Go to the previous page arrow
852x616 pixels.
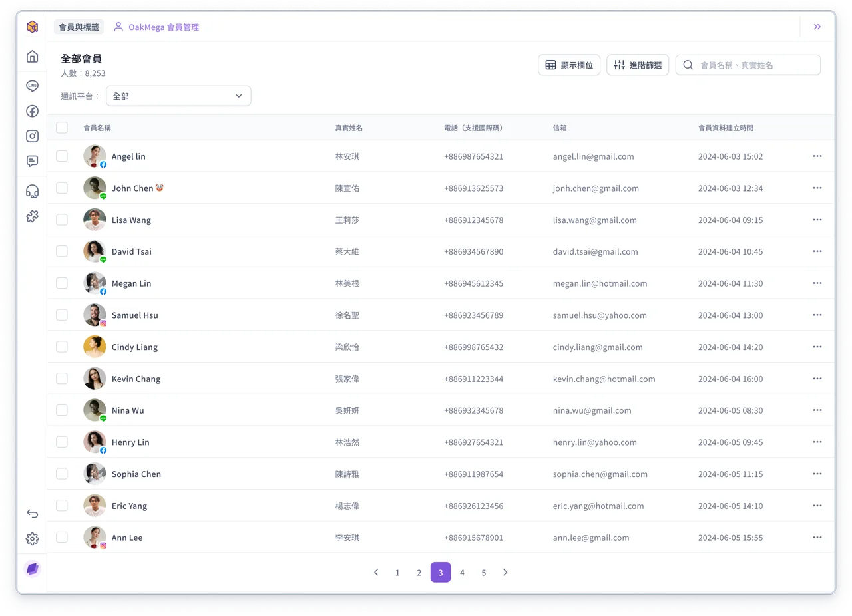click(x=376, y=573)
